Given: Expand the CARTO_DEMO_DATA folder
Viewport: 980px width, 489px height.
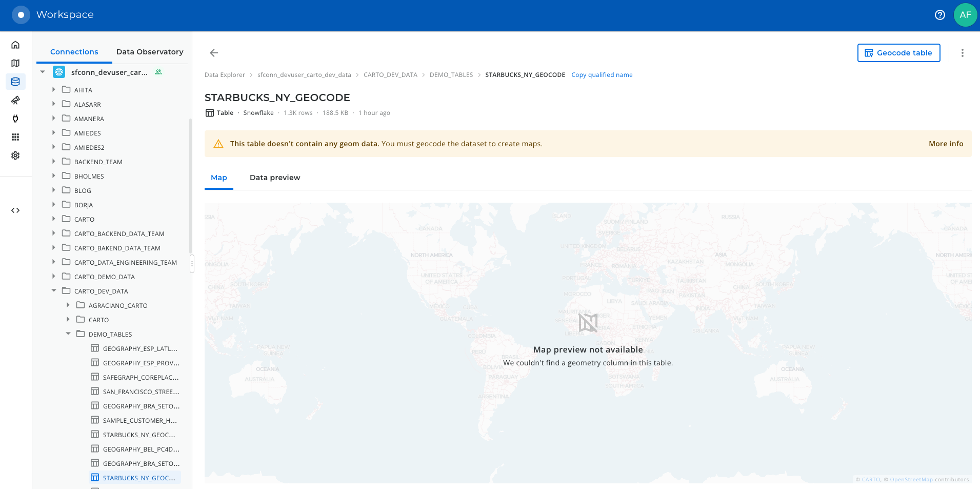Looking at the screenshot, I should [53, 276].
